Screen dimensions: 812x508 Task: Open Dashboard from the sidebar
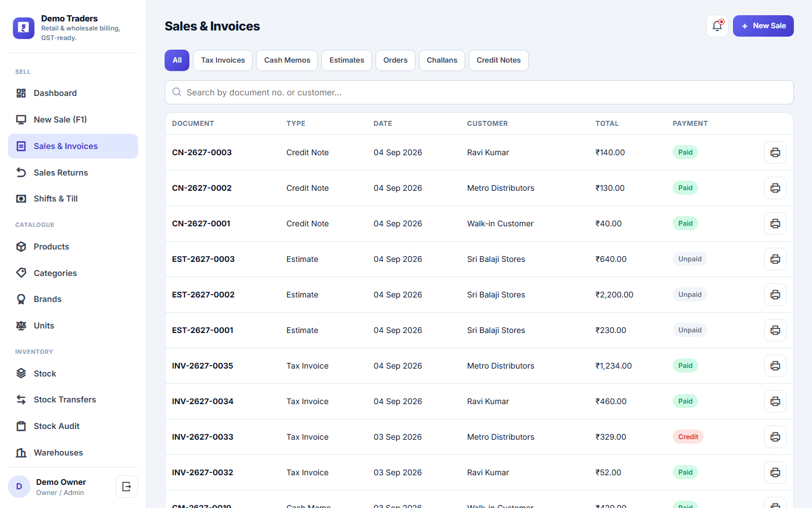tap(73, 93)
